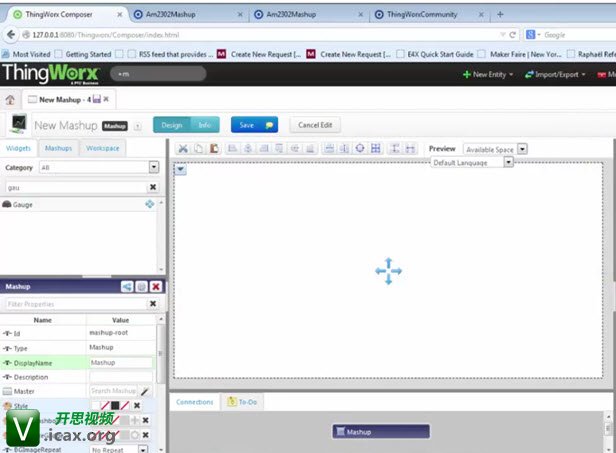Open the Import/Export menu

555,74
